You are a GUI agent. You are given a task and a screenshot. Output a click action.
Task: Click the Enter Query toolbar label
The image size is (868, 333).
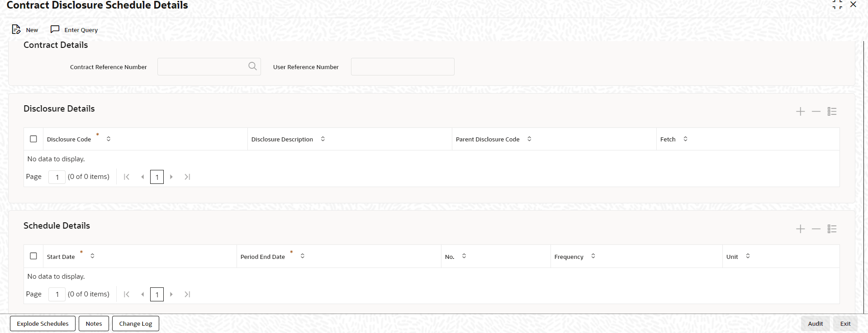coord(81,30)
